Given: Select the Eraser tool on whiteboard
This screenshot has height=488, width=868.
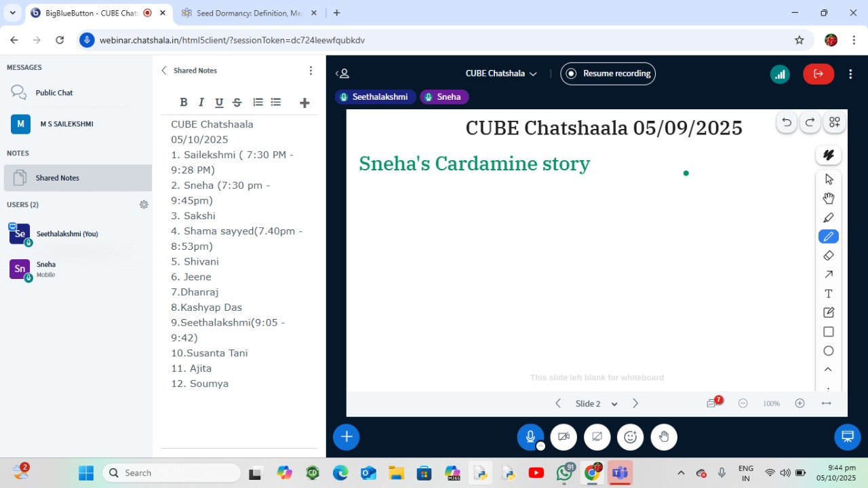Looking at the screenshot, I should click(x=828, y=256).
